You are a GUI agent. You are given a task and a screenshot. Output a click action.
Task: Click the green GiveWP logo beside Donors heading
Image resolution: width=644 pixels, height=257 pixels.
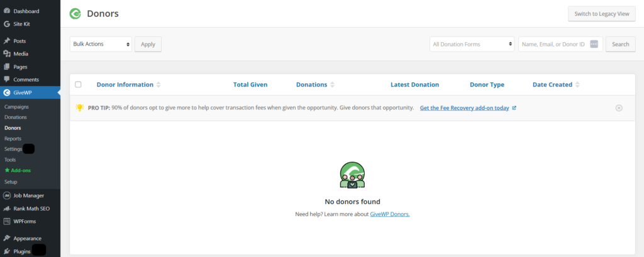[75, 14]
